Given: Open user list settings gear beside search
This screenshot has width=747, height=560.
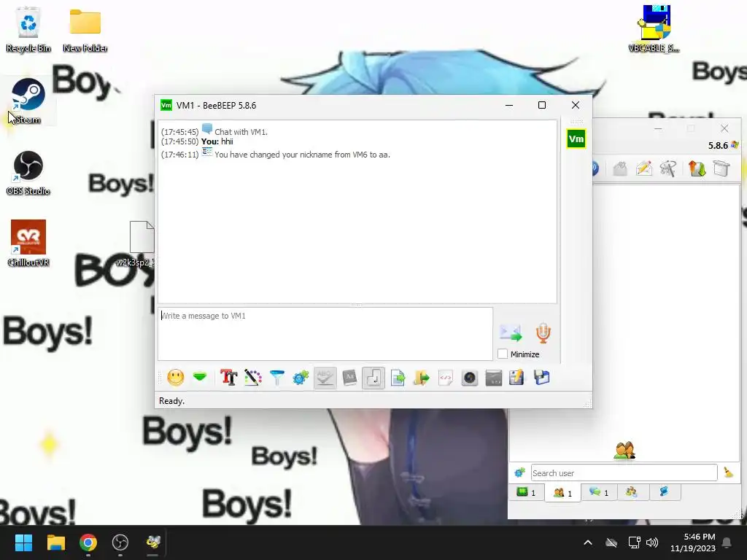Looking at the screenshot, I should 519,472.
